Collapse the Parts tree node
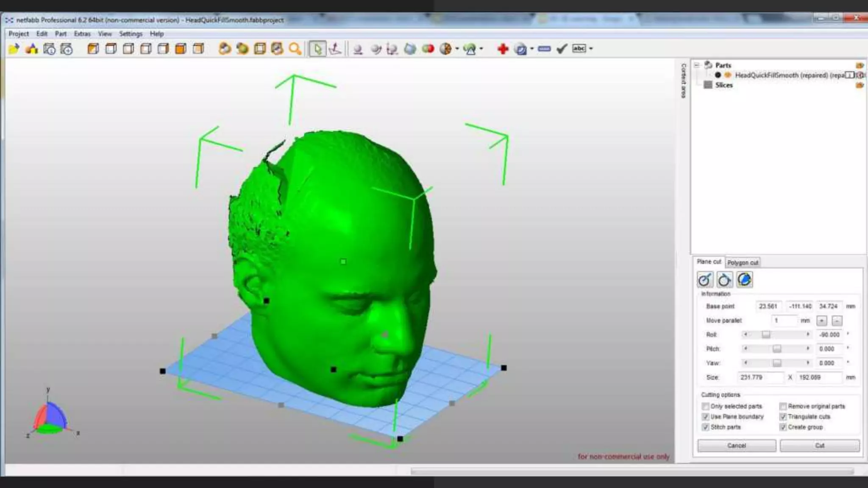The image size is (868, 488). coord(697,65)
